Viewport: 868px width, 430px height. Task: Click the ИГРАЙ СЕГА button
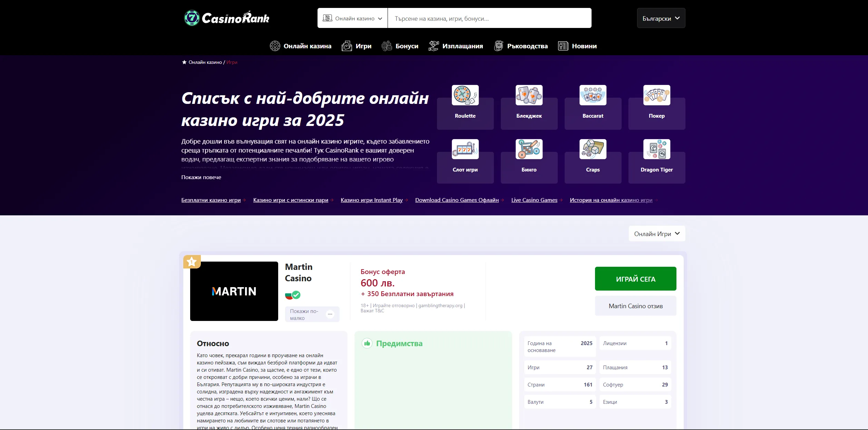tap(635, 279)
